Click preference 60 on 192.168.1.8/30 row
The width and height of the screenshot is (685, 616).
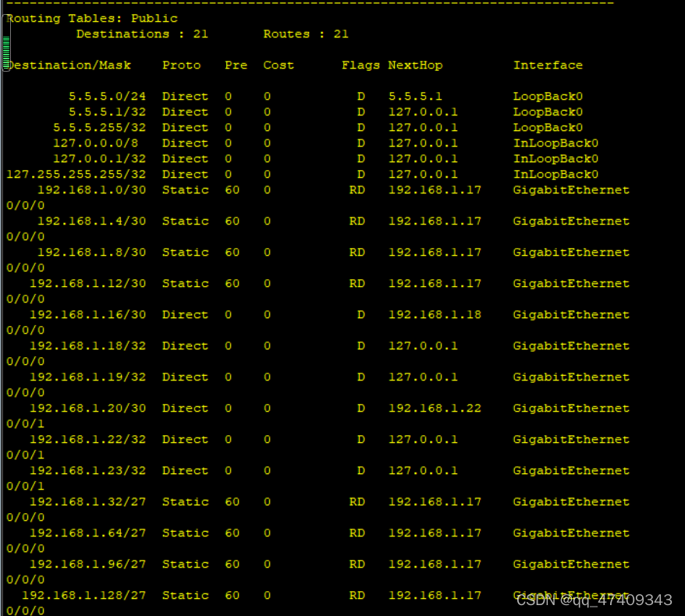pyautogui.click(x=232, y=253)
